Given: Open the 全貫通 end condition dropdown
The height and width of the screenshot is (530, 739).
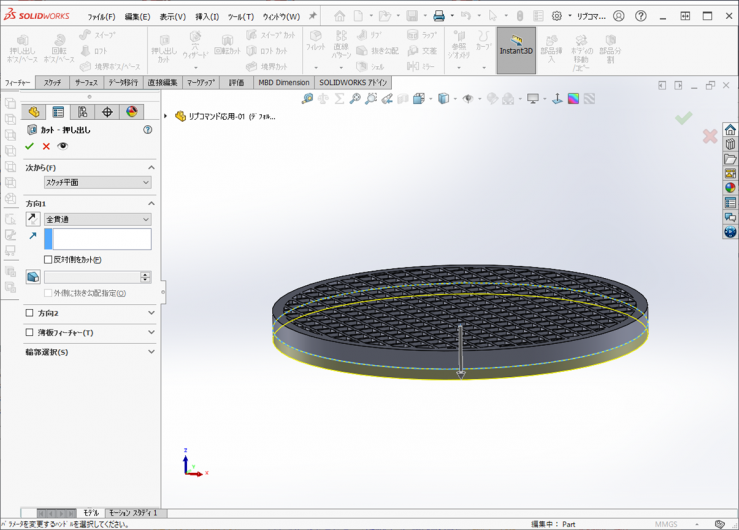Looking at the screenshot, I should tap(97, 219).
